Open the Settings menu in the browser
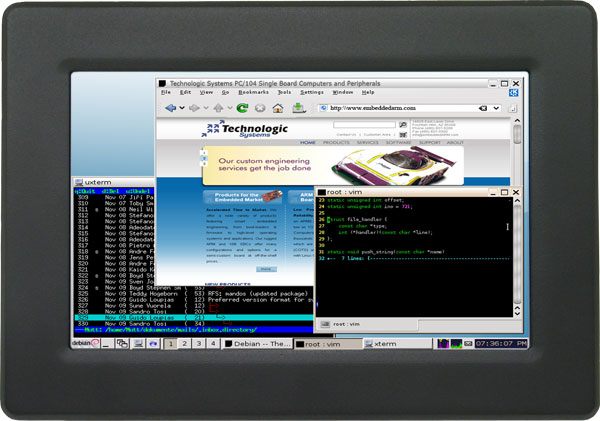Image resolution: width=600 pixels, height=421 pixels. tap(312, 92)
